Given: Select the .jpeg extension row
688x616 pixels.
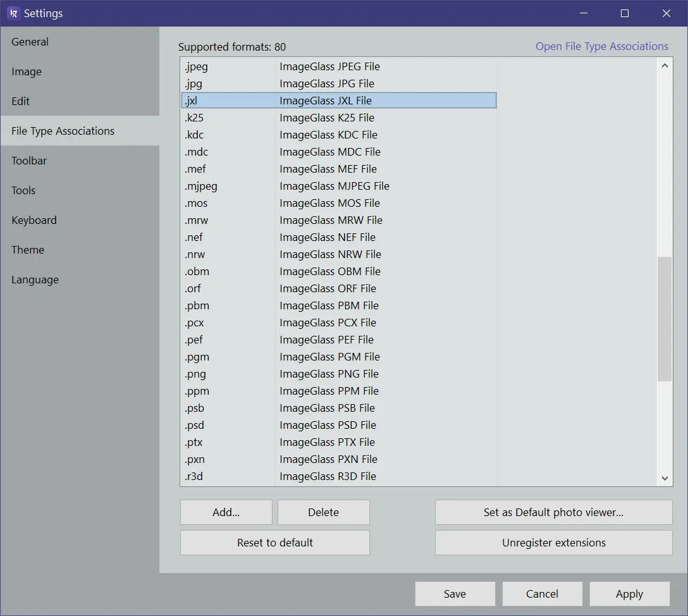Looking at the screenshot, I should [x=339, y=66].
